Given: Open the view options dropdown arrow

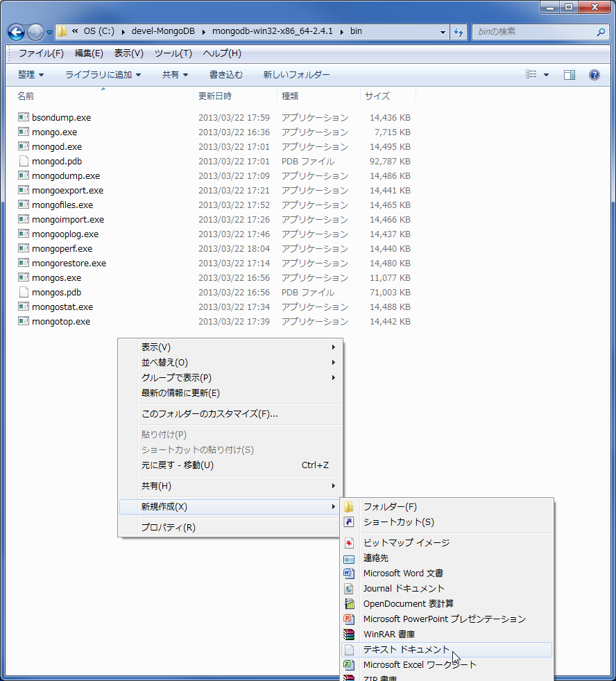Looking at the screenshot, I should tap(546, 75).
